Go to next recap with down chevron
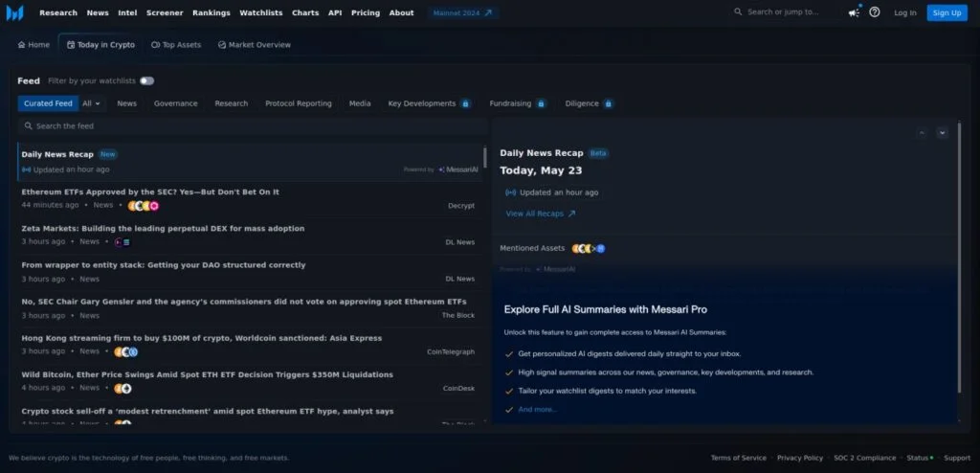The image size is (980, 473). point(942,133)
